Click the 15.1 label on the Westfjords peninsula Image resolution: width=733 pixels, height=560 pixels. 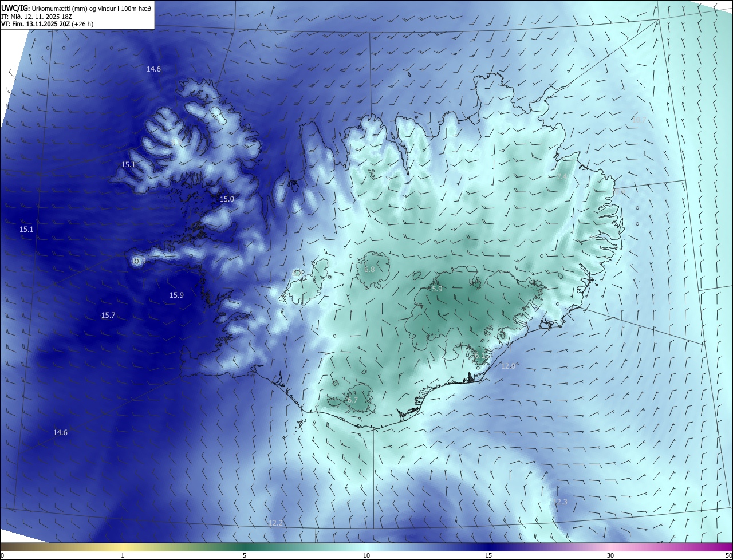(x=128, y=164)
